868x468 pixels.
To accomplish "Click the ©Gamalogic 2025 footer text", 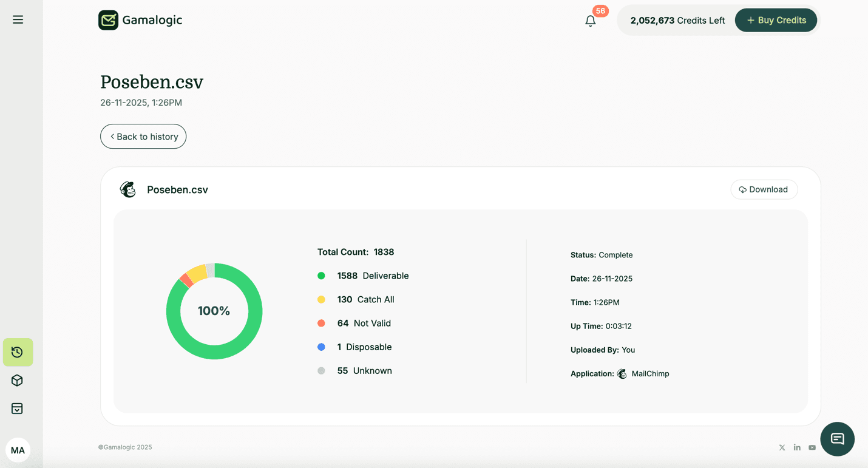I will coord(125,447).
